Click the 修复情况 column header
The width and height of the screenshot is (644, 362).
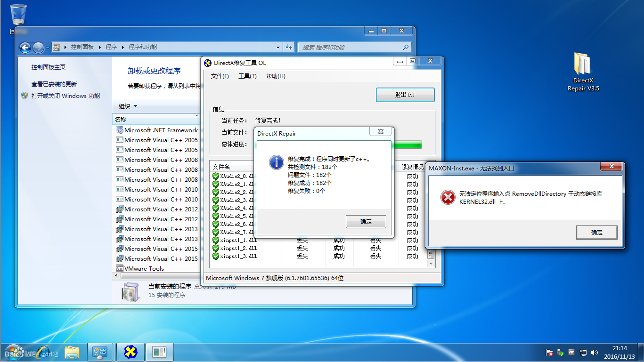412,167
